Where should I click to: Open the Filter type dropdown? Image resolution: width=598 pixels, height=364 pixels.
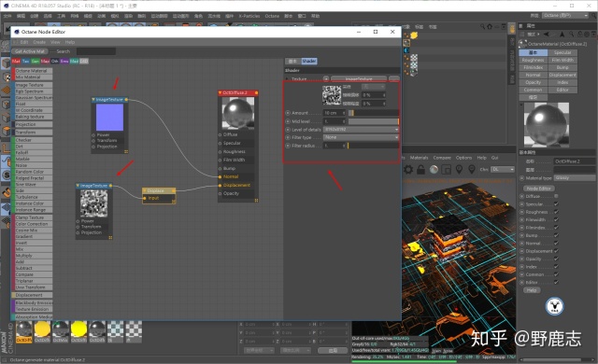pyautogui.click(x=361, y=137)
